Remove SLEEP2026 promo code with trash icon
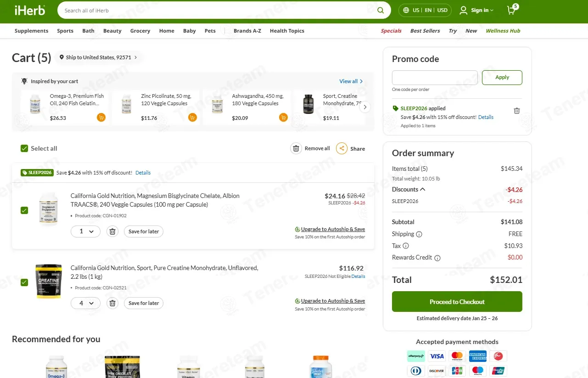Viewport: 588px width, 378px height. point(516,111)
